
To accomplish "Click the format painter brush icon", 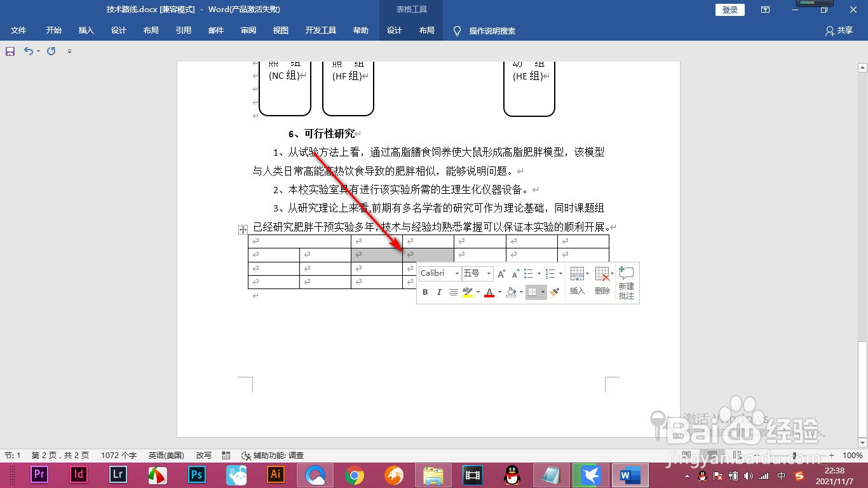I will point(555,292).
